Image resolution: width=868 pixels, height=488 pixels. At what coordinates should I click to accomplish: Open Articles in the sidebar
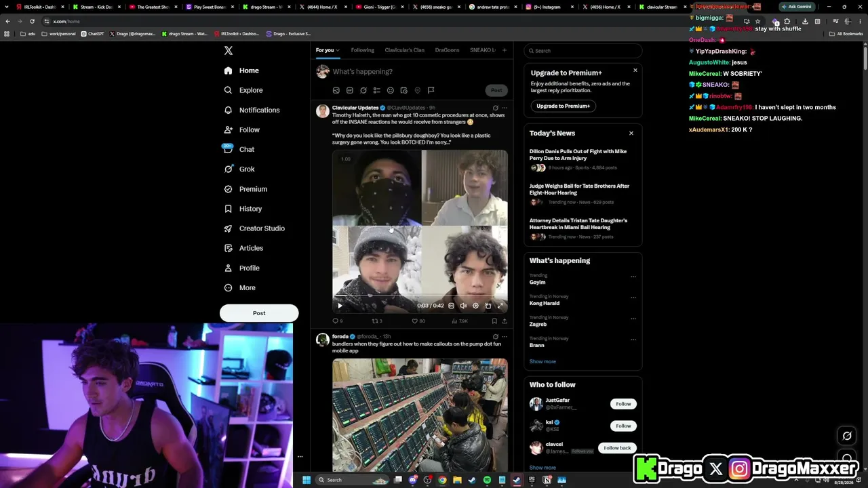(243, 248)
